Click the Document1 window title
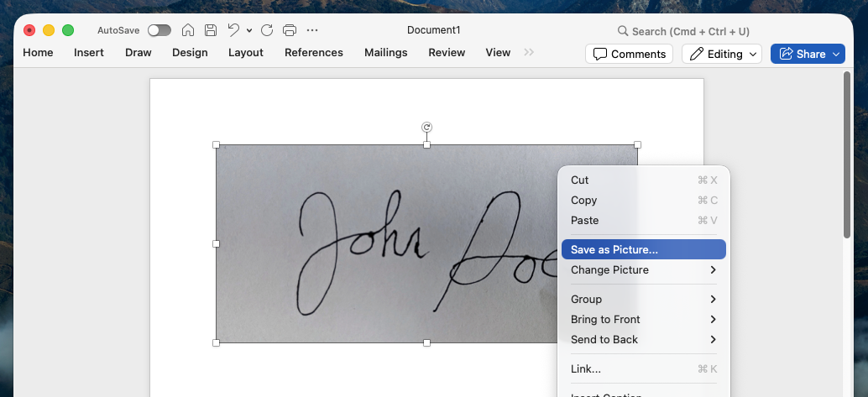This screenshot has width=868, height=397. pos(433,30)
